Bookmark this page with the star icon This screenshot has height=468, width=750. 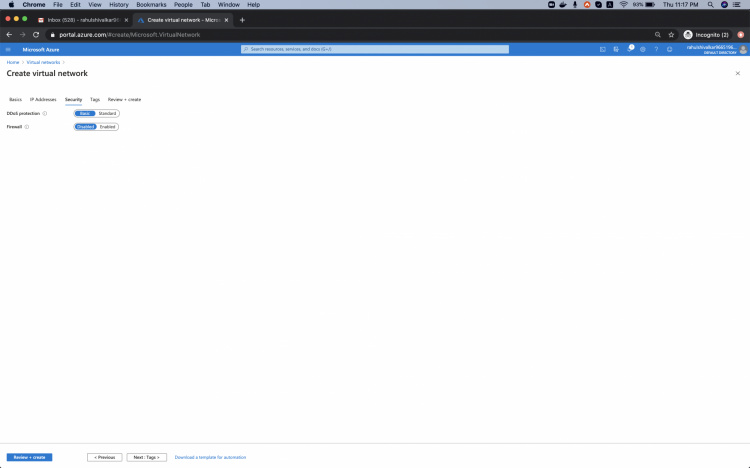671,34
